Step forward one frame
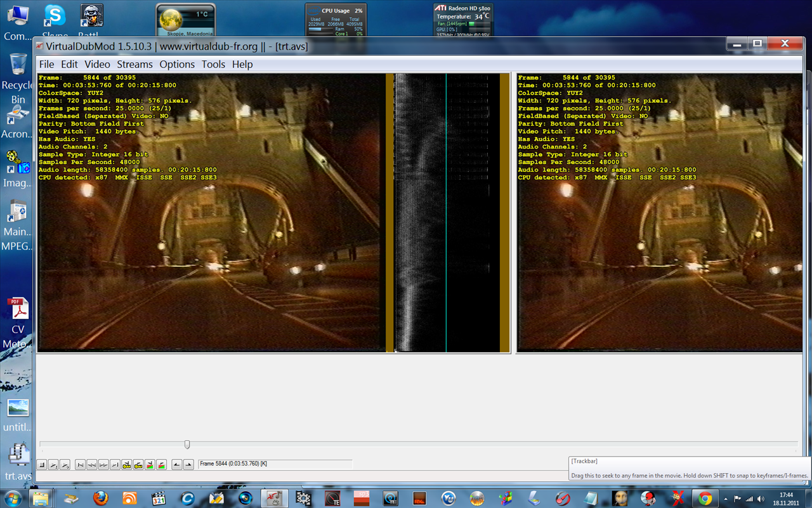The height and width of the screenshot is (508, 812). [103, 465]
